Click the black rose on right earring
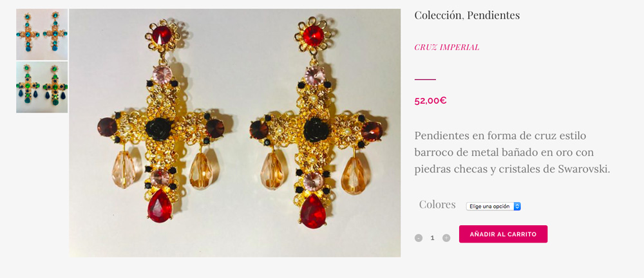Image resolution: width=644 pixels, height=278 pixels. 316,129
